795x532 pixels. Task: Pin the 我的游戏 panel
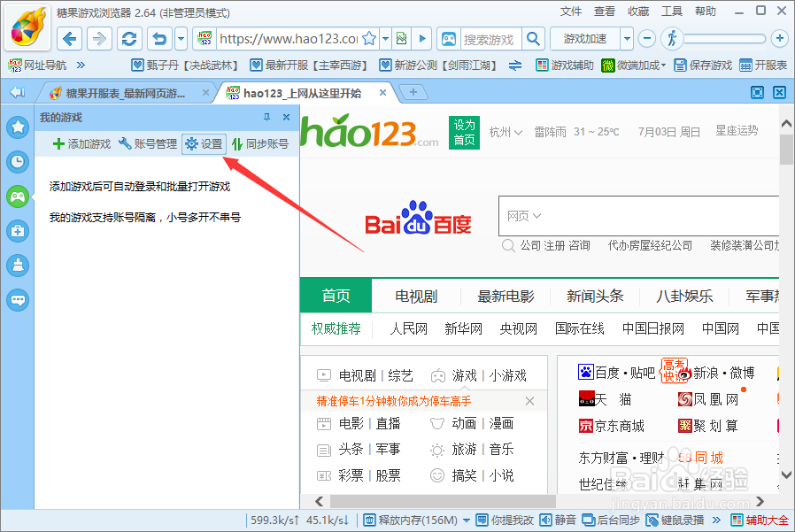pyautogui.click(x=266, y=117)
